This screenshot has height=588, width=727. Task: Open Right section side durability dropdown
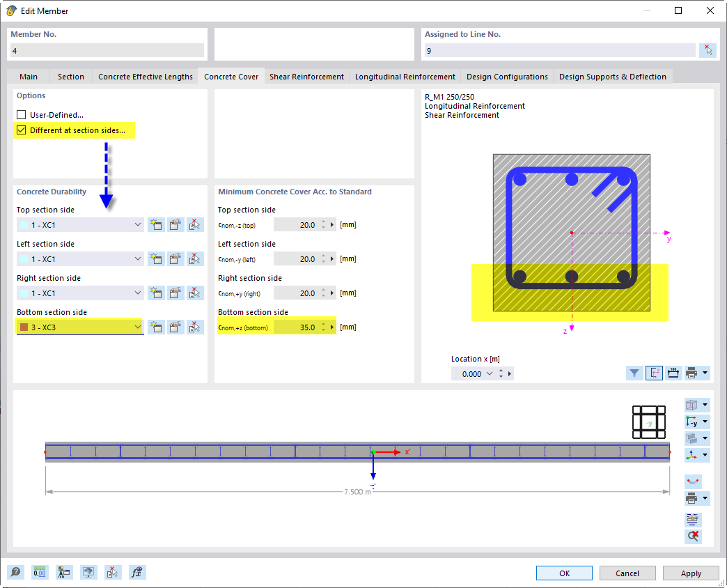pos(138,293)
